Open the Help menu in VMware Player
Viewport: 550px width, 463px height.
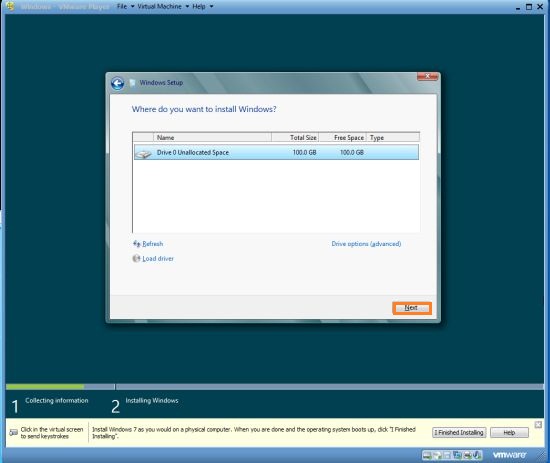point(199,6)
